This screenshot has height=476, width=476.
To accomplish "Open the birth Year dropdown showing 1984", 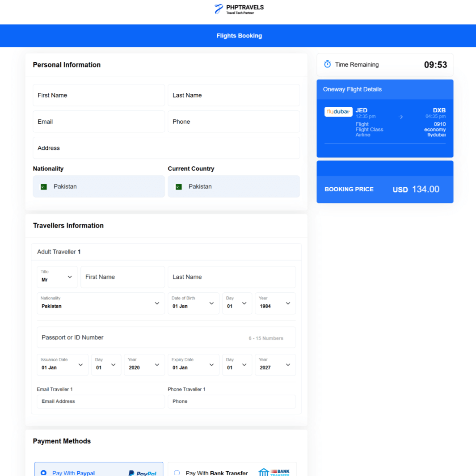I will [275, 303].
